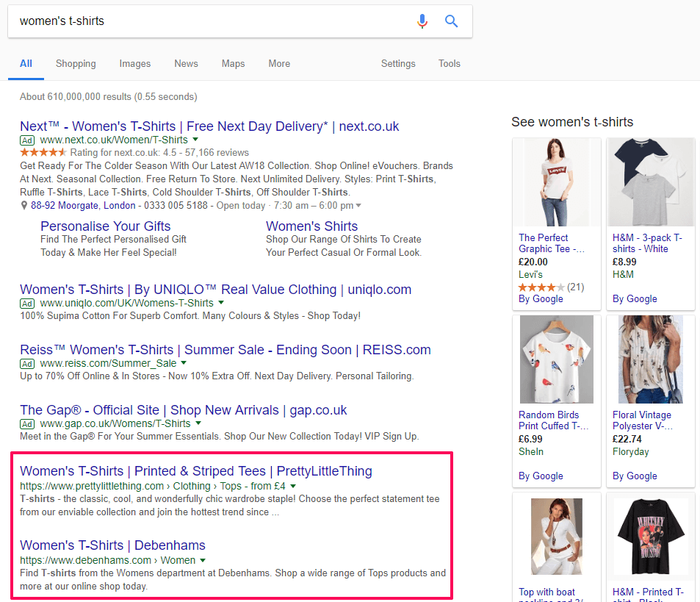Click Floral Vintage Polyester V product title
Image resolution: width=700 pixels, height=602 pixels.
(643, 420)
